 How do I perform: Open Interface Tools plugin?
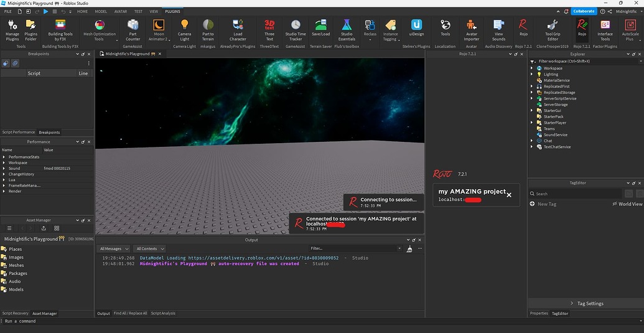605,30
